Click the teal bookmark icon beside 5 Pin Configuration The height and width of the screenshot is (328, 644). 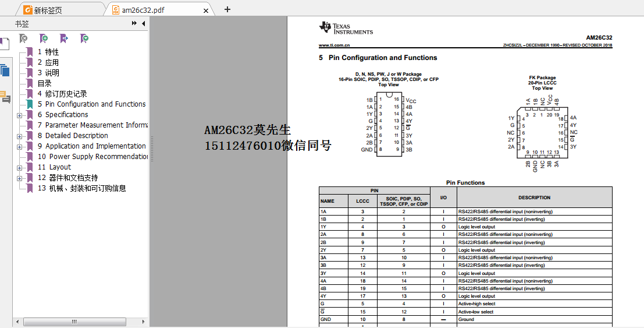[30, 104]
